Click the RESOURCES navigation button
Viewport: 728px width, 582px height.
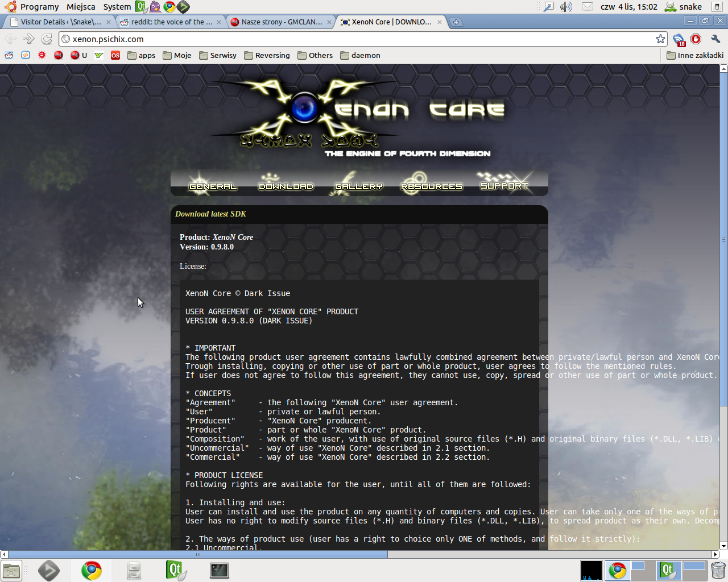[431, 186]
